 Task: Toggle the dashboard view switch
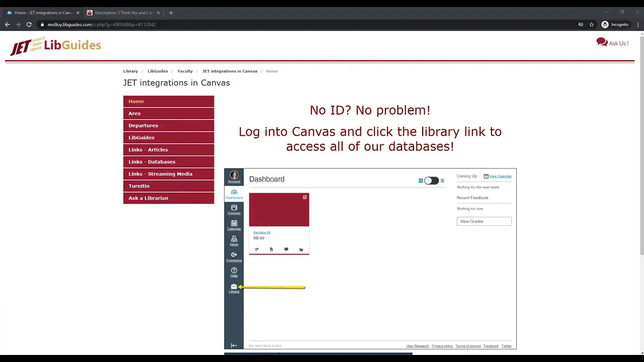pos(431,180)
